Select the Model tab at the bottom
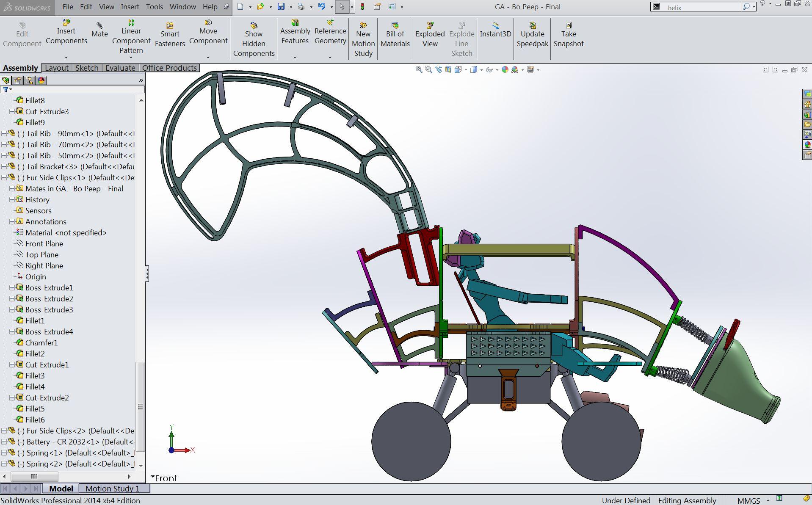 pos(61,488)
